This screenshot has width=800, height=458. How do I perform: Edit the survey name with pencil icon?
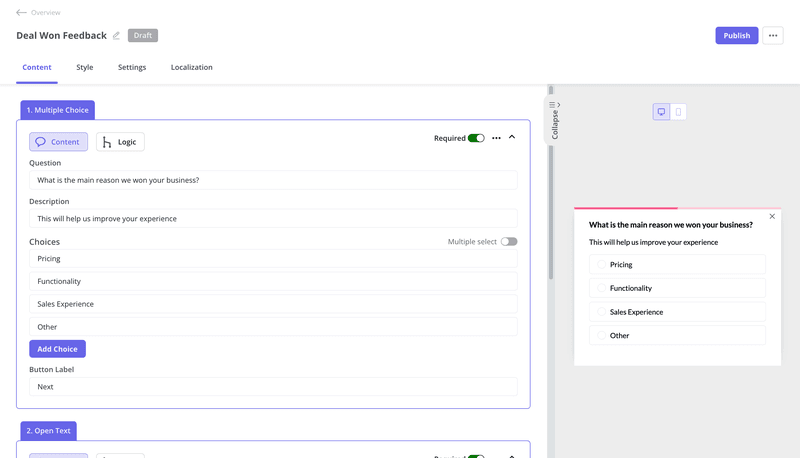click(116, 36)
